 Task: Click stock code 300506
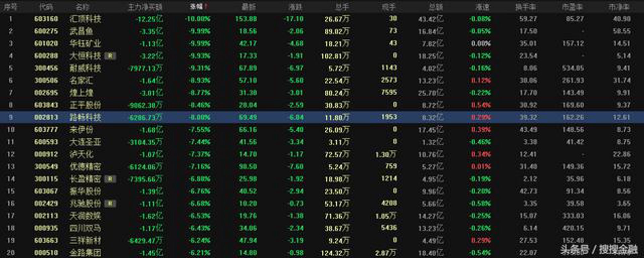(46, 81)
